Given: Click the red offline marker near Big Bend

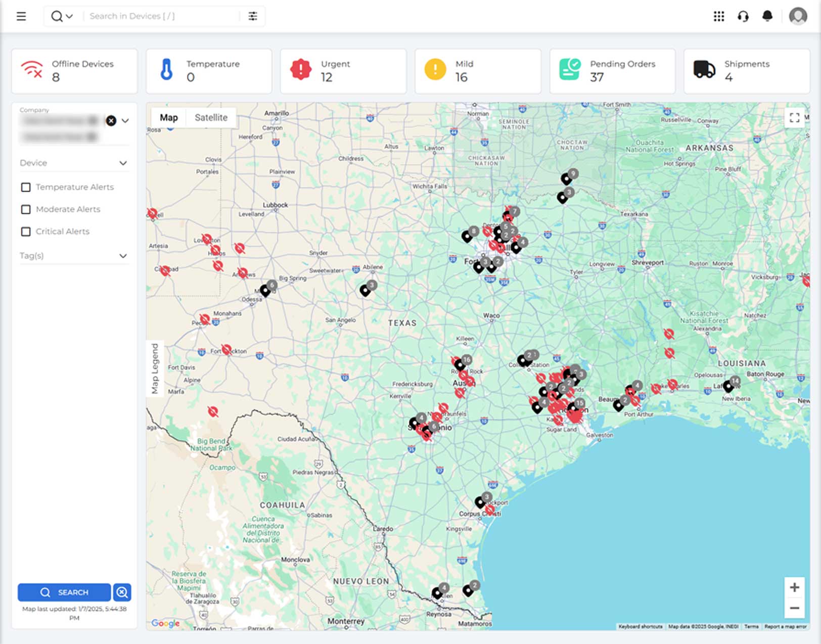Looking at the screenshot, I should click(213, 411).
